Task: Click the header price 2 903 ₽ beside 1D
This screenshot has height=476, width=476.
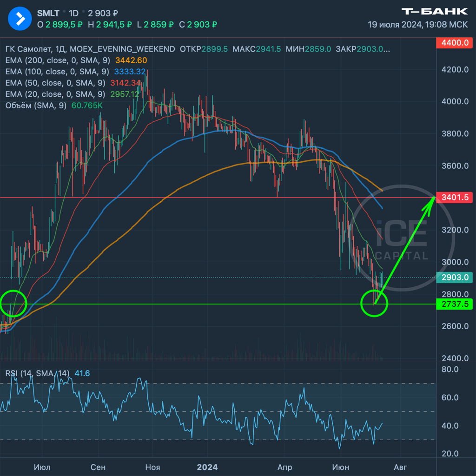Action: point(103,13)
